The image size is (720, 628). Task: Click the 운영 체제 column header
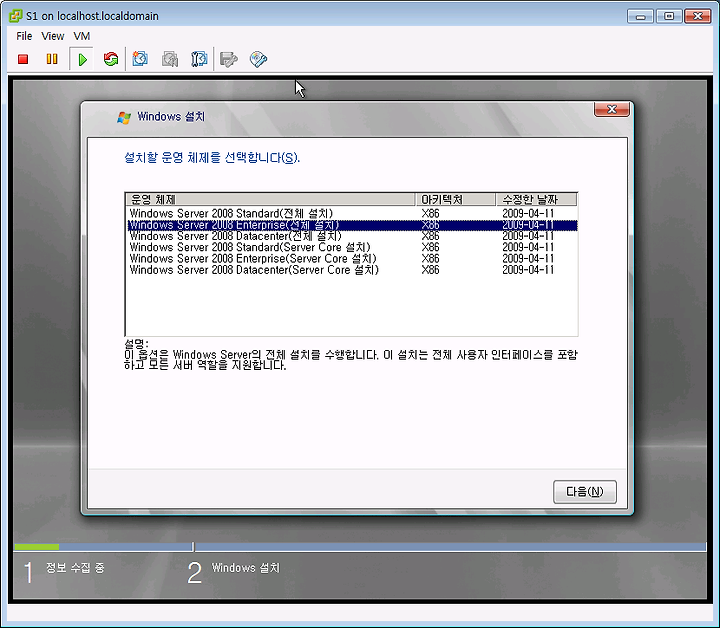270,199
